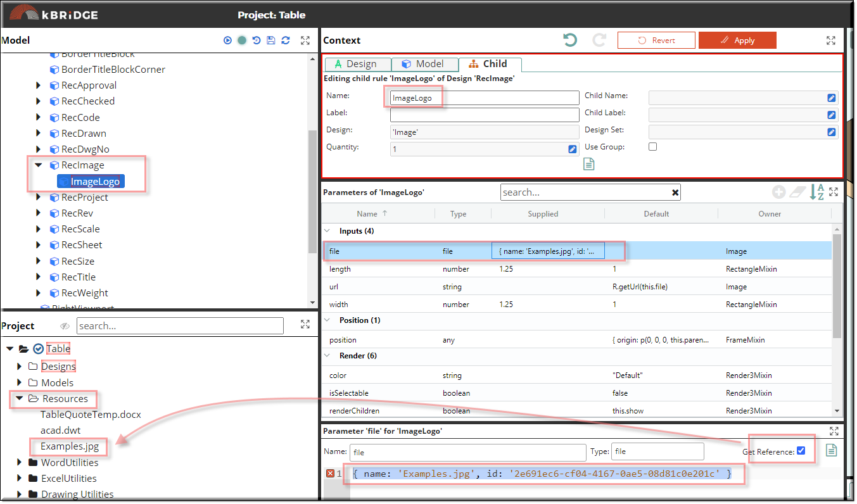Click the kBridge logo
Image resolution: width=857 pixels, height=504 pixels.
pyautogui.click(x=54, y=13)
